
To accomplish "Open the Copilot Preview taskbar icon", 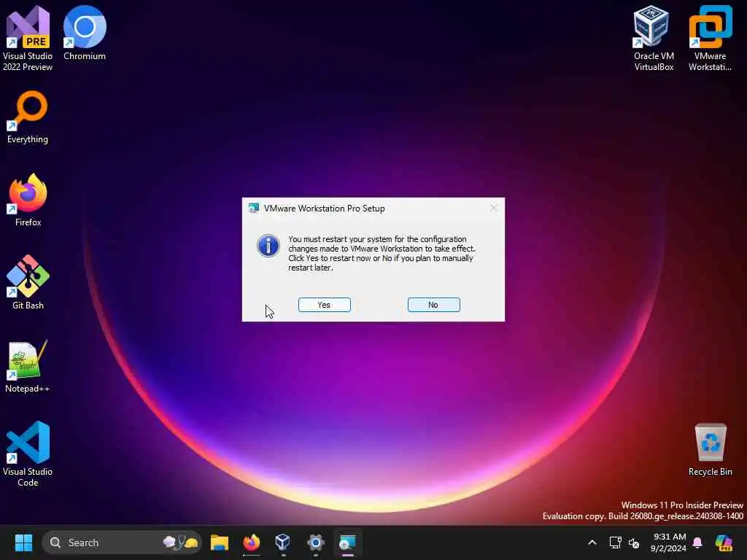I will coord(724,542).
